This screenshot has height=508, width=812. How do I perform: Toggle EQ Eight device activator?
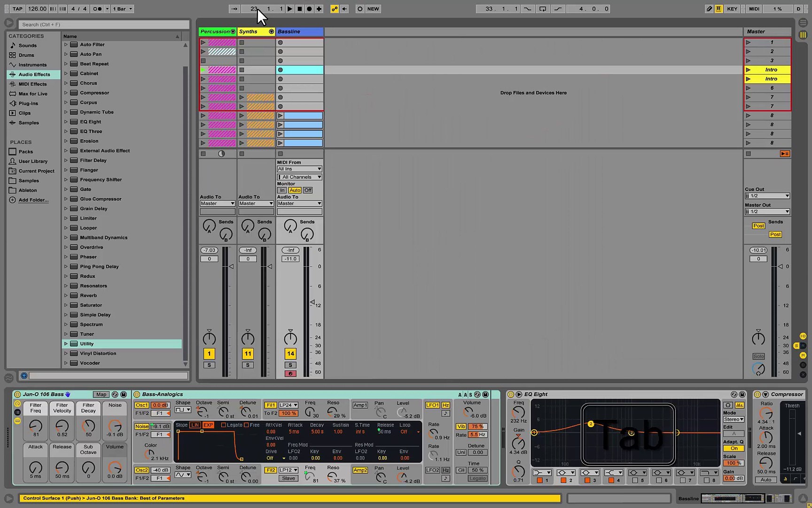pyautogui.click(x=511, y=395)
